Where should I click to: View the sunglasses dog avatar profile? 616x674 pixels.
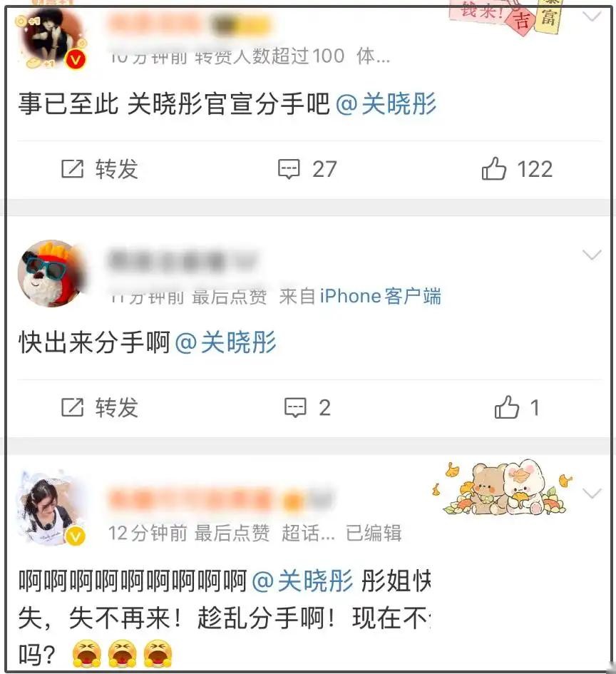[53, 274]
